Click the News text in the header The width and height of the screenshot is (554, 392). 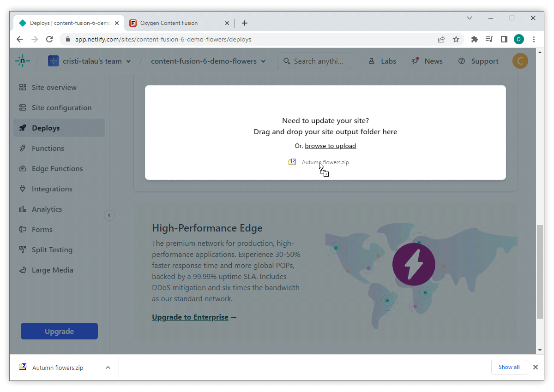click(434, 61)
